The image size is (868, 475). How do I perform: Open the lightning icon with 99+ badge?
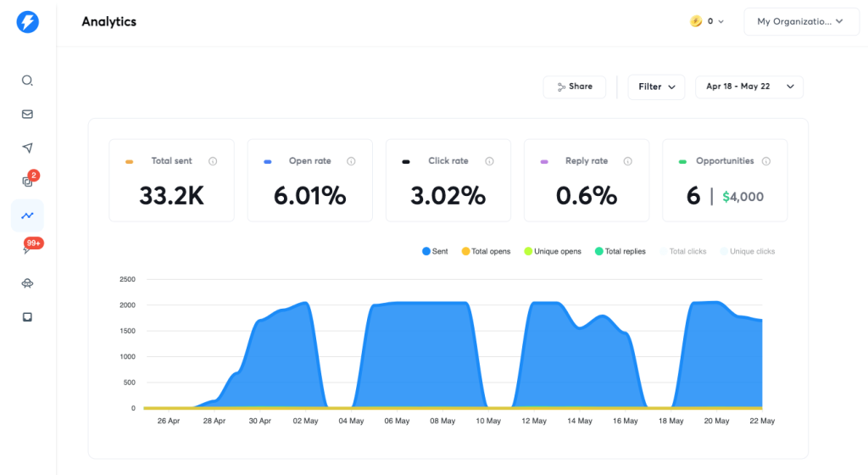[x=26, y=249]
